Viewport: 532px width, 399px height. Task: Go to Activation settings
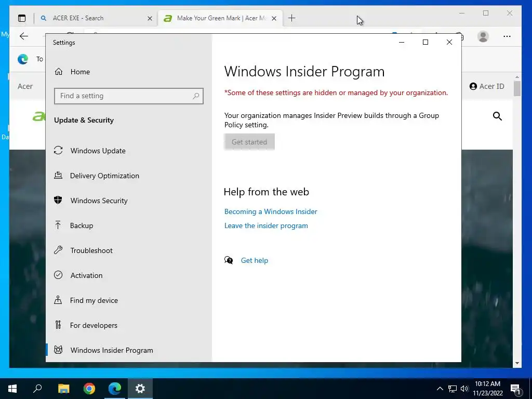129,275
